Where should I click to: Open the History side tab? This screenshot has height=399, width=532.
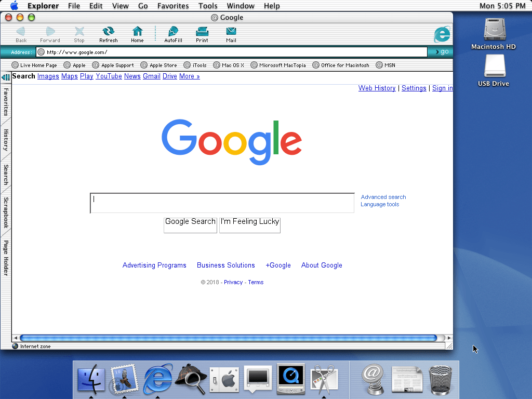[x=6, y=140]
